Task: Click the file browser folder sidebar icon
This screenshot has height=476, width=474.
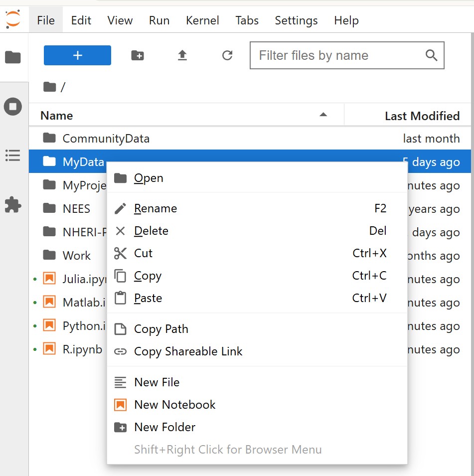Action: coord(13,57)
